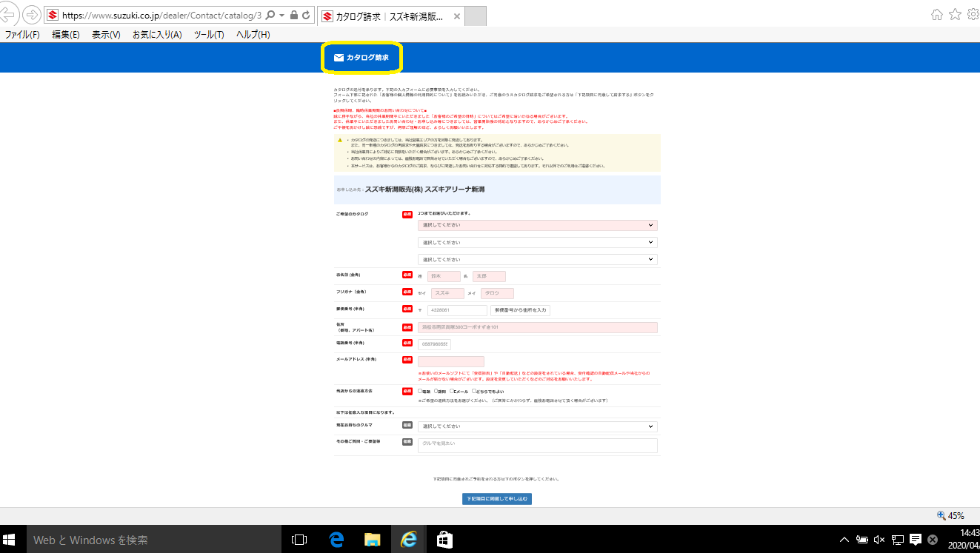Check the 電話 contact method checkbox
980x553 pixels.
click(x=420, y=391)
